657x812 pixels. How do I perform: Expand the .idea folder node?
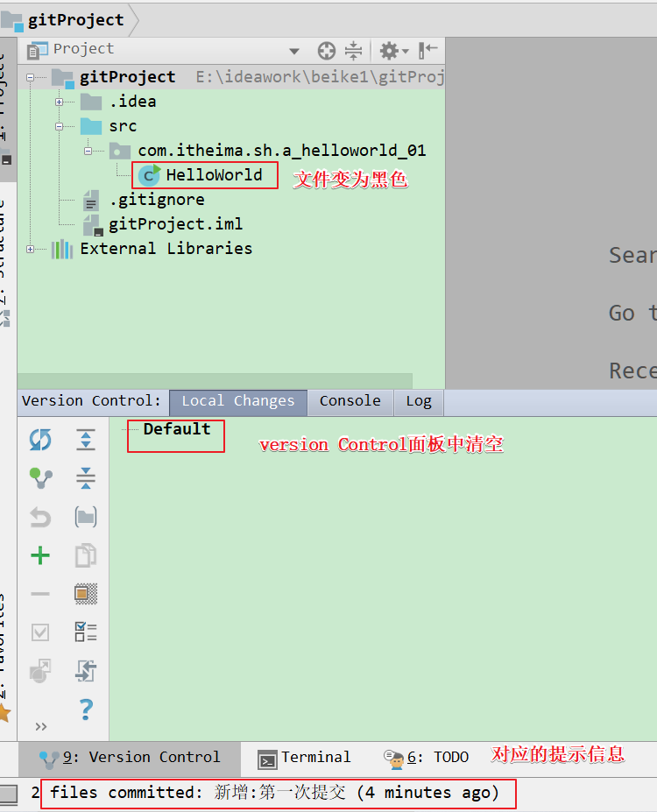60,102
